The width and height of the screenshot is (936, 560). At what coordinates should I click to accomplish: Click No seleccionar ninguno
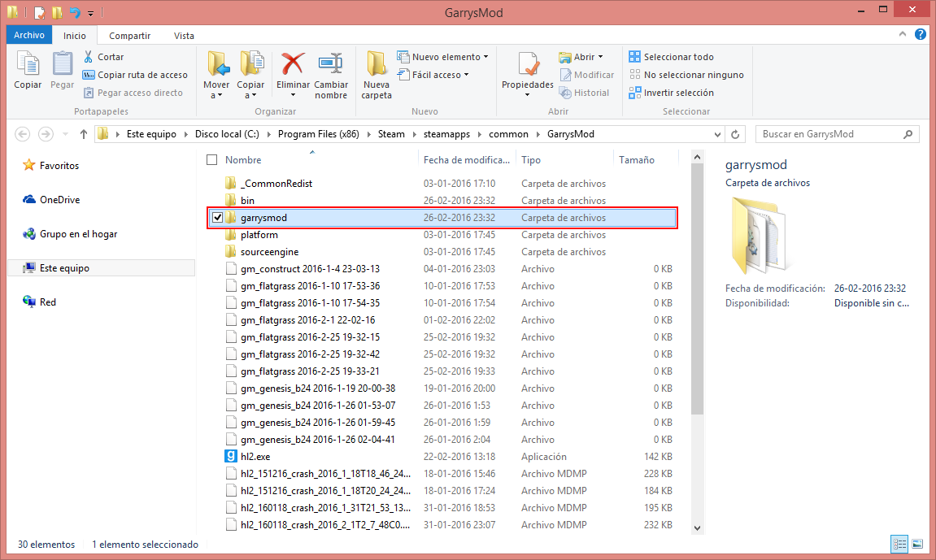[x=686, y=75]
